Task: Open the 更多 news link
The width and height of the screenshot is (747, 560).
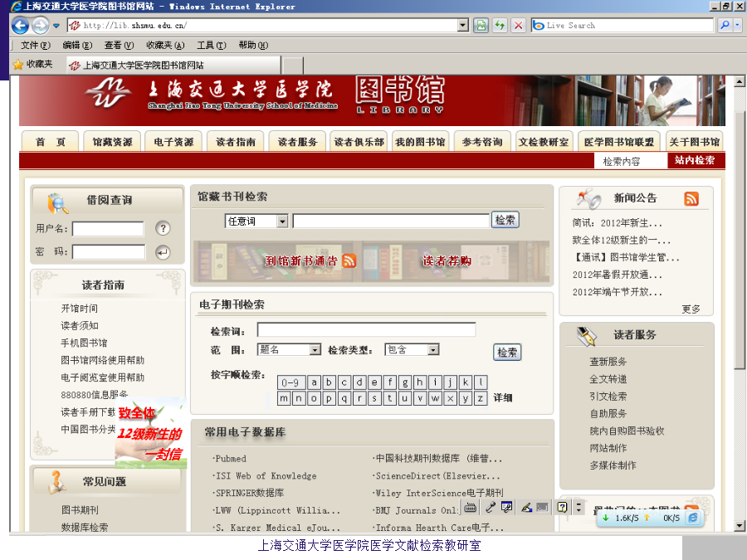Action: point(691,309)
